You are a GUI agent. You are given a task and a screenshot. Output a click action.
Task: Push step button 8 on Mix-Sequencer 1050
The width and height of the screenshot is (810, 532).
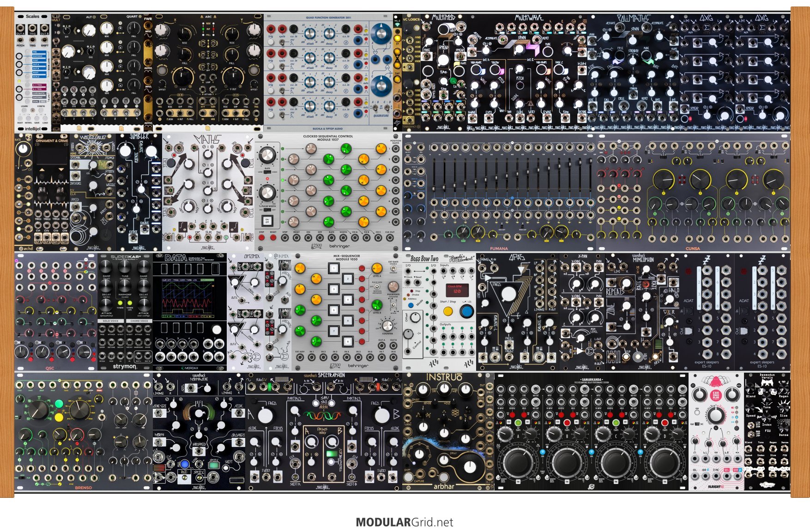348,342
